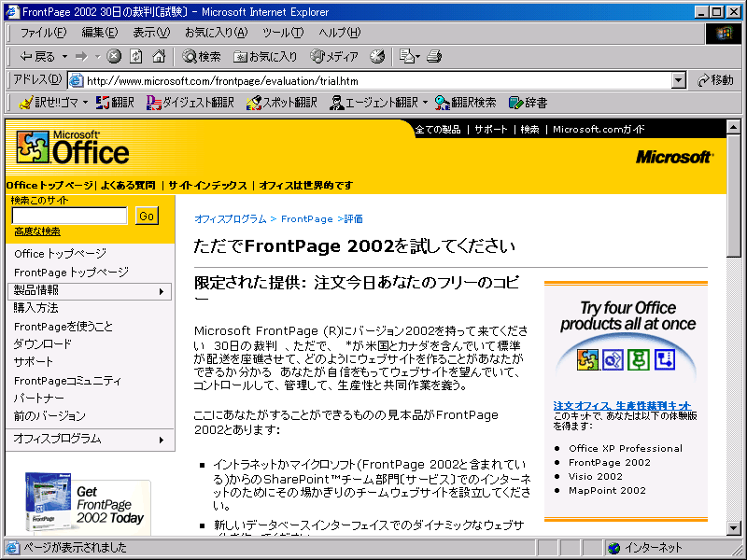Click the vertical scrollbar thumb
The height and width of the screenshot is (560, 747).
(733, 196)
